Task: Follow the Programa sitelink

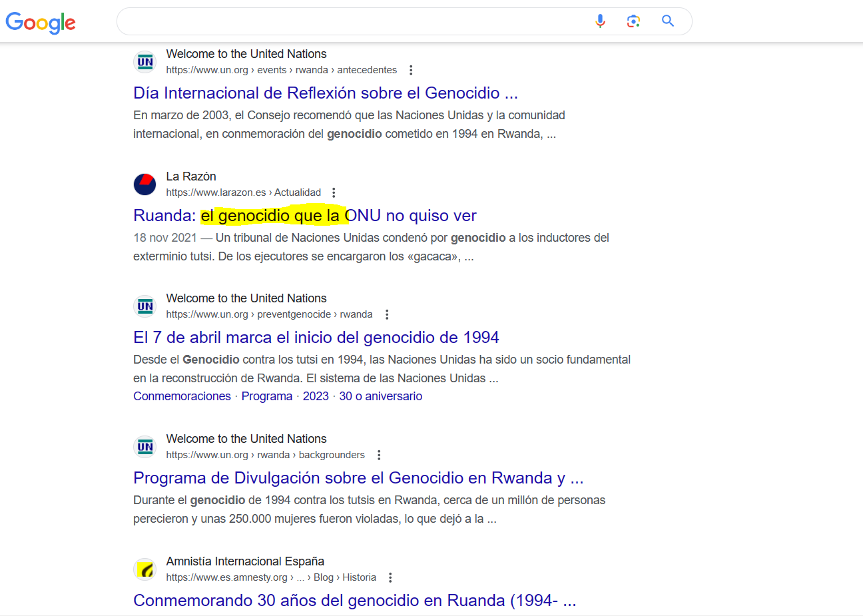Action: pos(267,396)
